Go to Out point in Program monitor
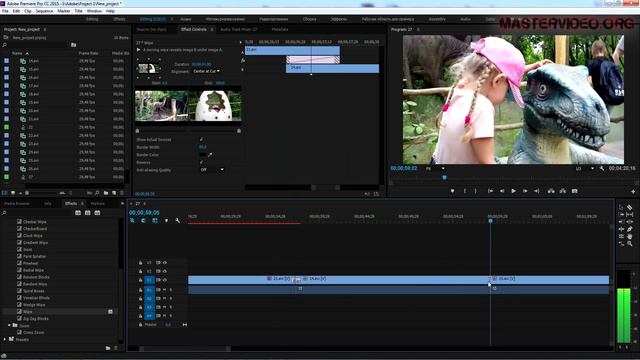The width and height of the screenshot is (640, 360). click(x=537, y=191)
